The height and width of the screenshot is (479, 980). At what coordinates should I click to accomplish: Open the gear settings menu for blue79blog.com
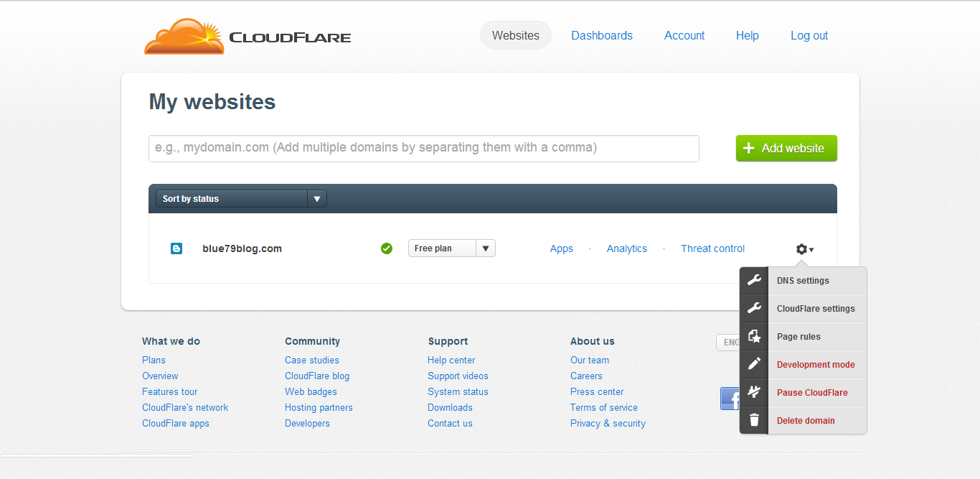tap(804, 249)
